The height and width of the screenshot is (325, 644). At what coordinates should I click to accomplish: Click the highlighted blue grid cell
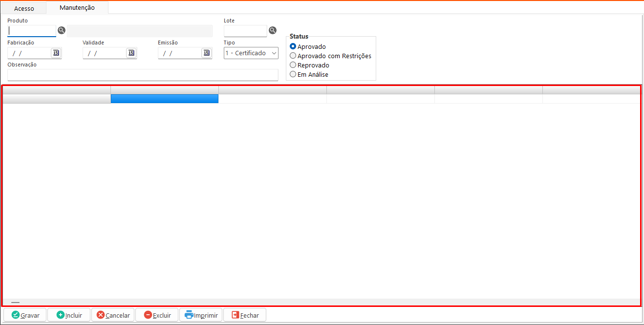165,99
